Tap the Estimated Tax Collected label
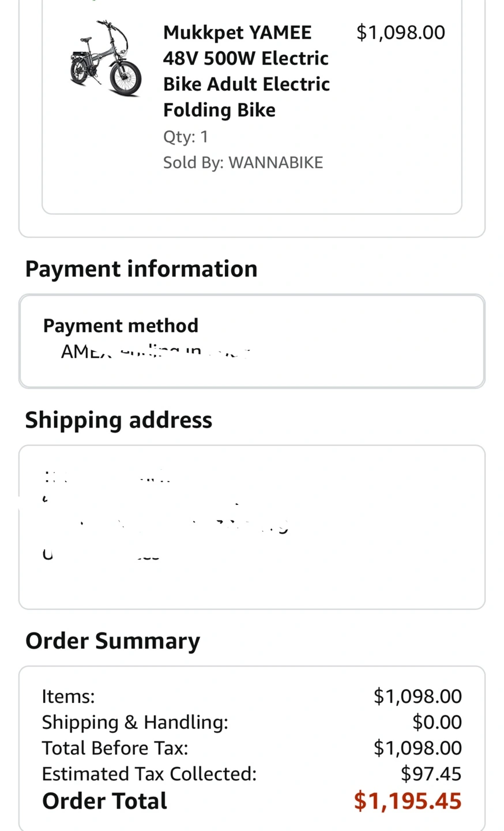 click(x=149, y=774)
